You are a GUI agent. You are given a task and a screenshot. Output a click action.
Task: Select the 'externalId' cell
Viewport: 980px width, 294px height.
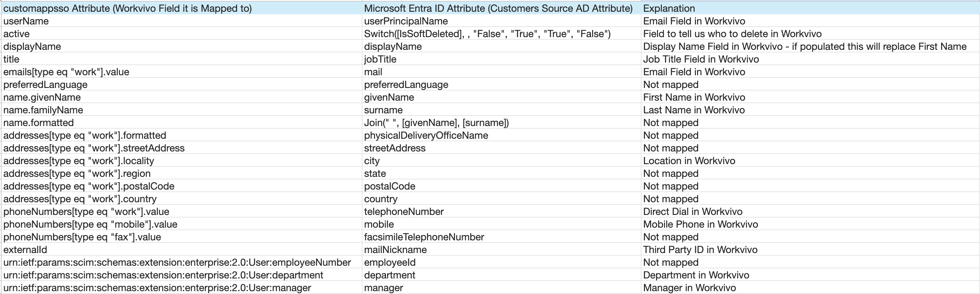(x=25, y=250)
